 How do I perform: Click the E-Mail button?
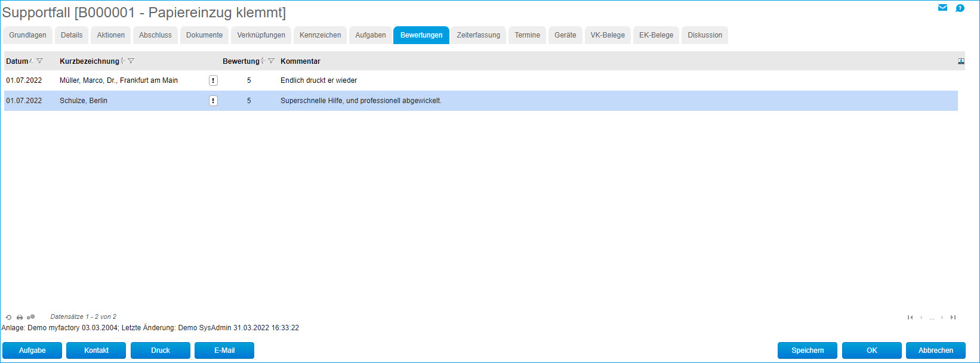click(224, 350)
